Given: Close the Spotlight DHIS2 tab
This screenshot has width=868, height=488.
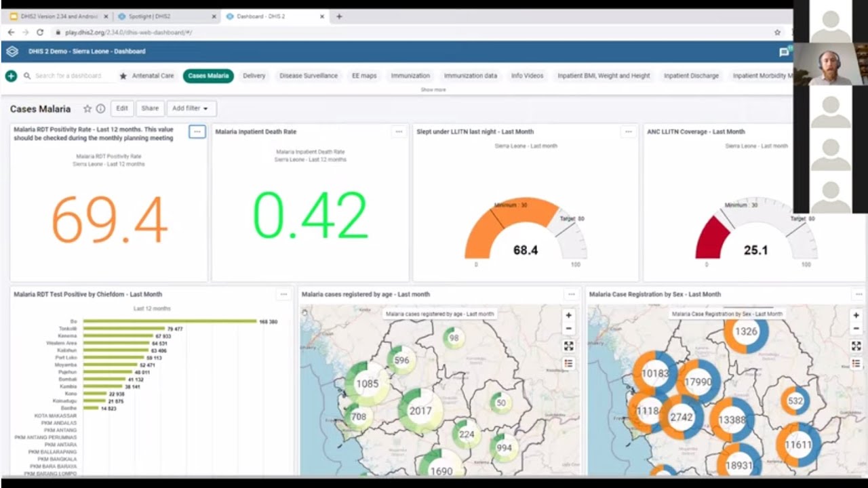Looking at the screenshot, I should (x=214, y=16).
